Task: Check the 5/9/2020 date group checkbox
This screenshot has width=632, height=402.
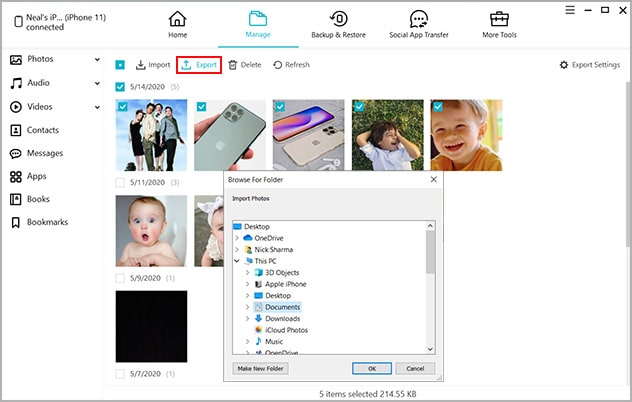Action: coord(120,278)
